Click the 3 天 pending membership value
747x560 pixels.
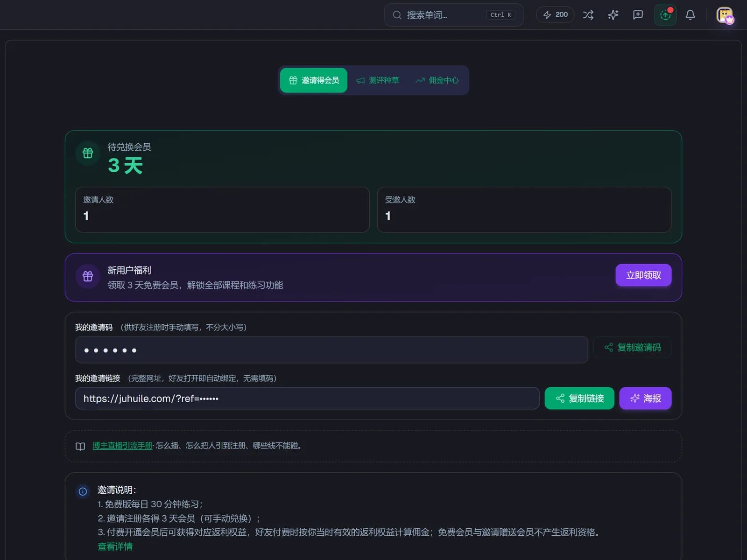pos(125,166)
